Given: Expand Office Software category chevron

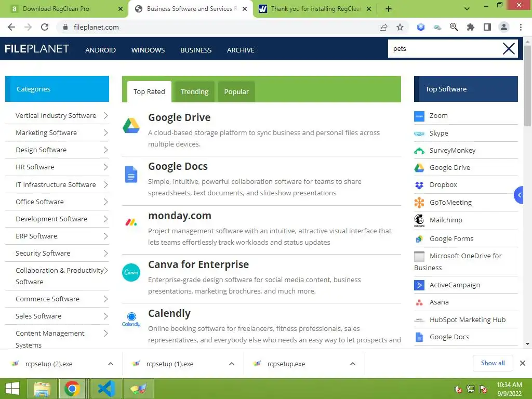Looking at the screenshot, I should tap(105, 202).
